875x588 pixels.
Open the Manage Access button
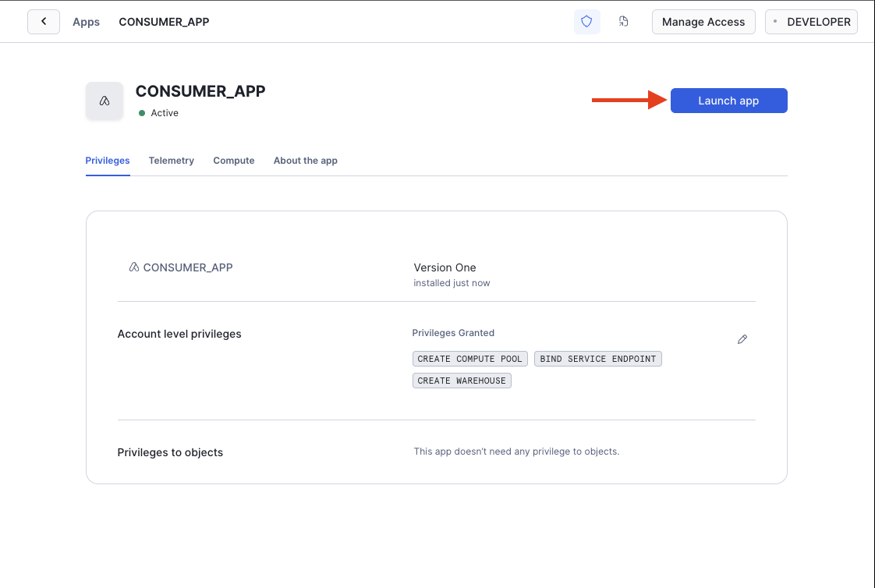[x=703, y=22]
